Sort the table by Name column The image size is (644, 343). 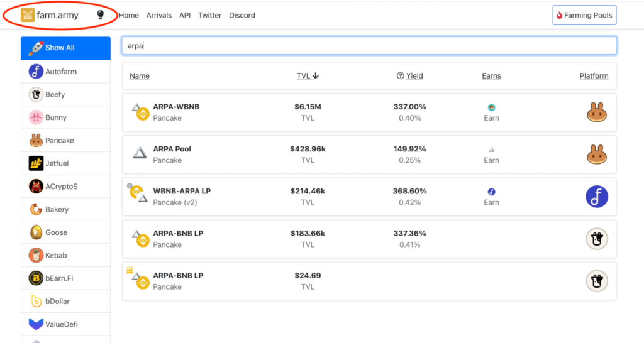pyautogui.click(x=140, y=76)
